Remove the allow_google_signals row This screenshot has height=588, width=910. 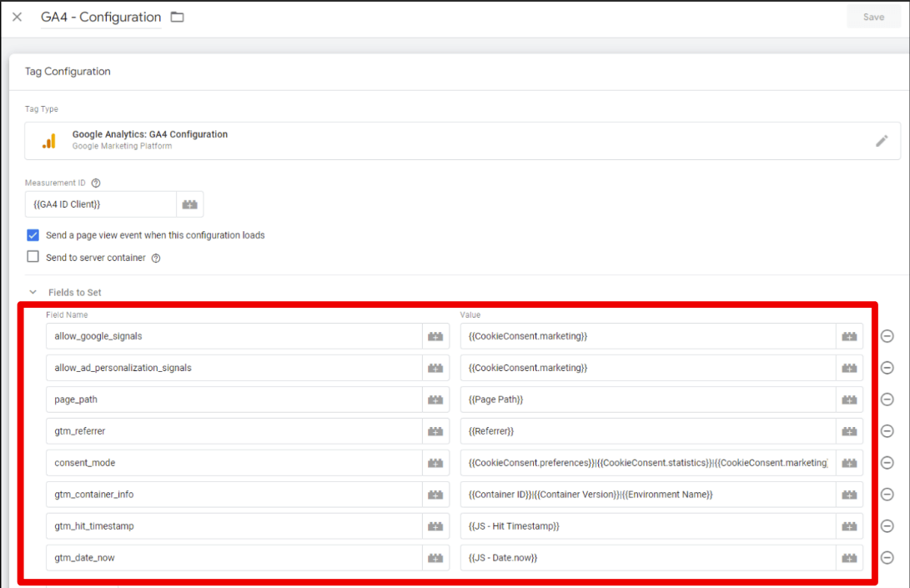point(887,336)
